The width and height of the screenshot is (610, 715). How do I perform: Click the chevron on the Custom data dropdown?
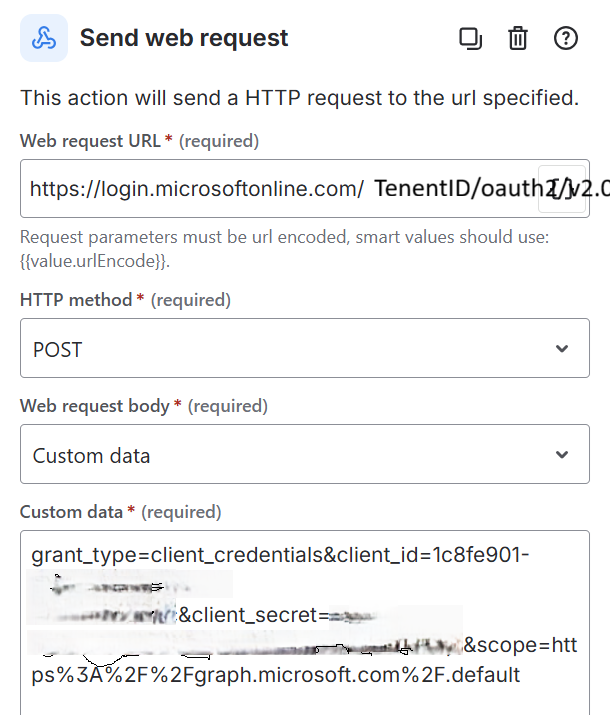[562, 455]
